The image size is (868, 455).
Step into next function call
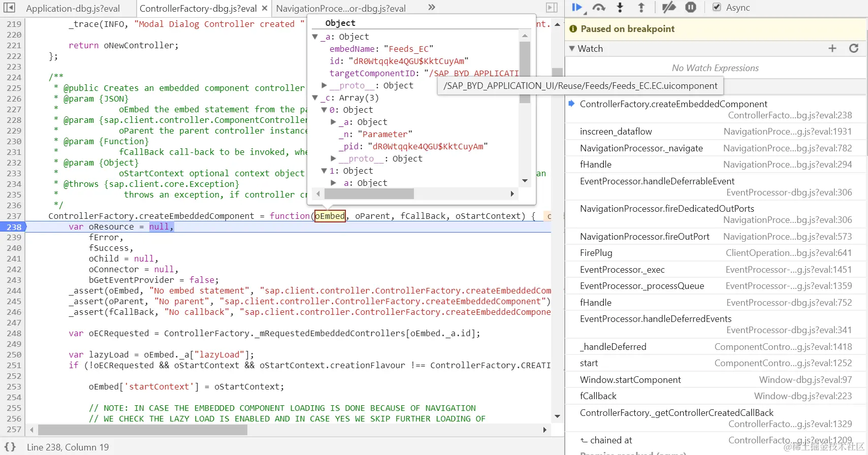tap(620, 8)
